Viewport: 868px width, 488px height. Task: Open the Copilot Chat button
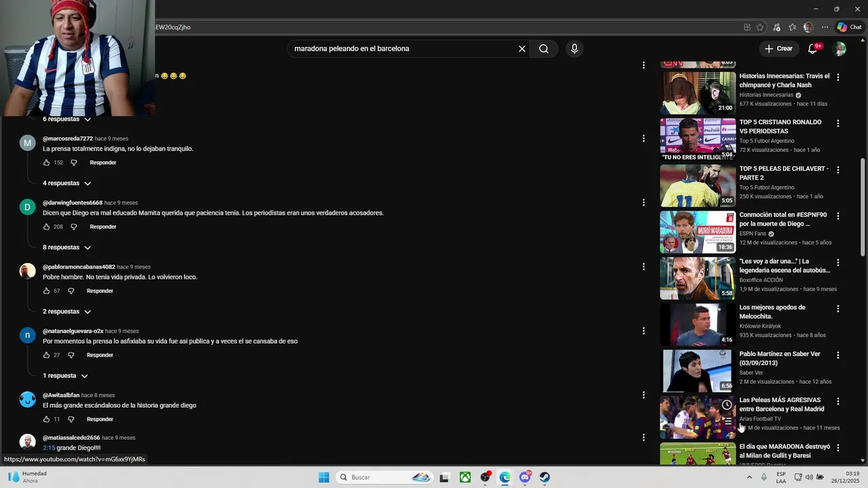pos(849,27)
